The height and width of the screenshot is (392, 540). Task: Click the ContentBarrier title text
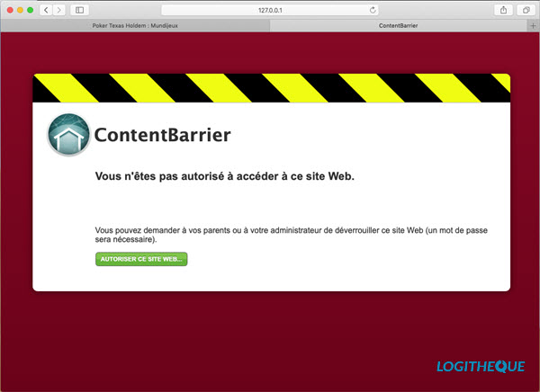(x=162, y=135)
